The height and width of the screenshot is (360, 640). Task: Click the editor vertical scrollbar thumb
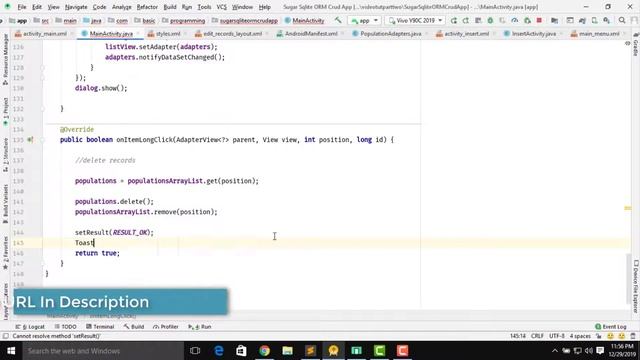click(x=628, y=278)
